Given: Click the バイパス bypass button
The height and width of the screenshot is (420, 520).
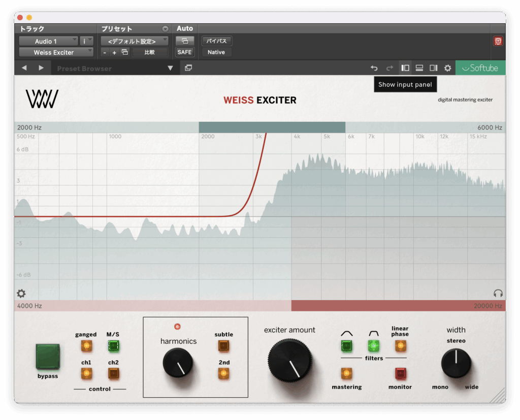Looking at the screenshot, I should (216, 41).
